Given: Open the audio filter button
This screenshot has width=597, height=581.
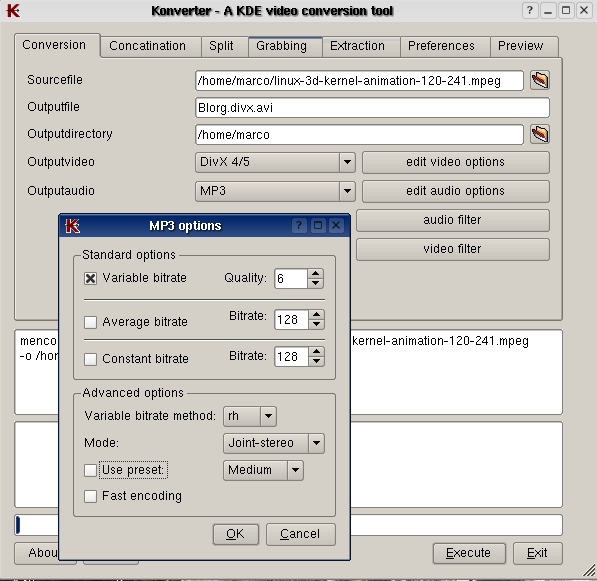Looking at the screenshot, I should click(x=452, y=220).
